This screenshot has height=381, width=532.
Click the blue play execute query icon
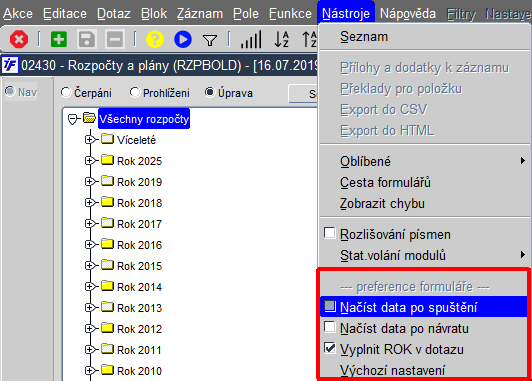click(x=183, y=39)
